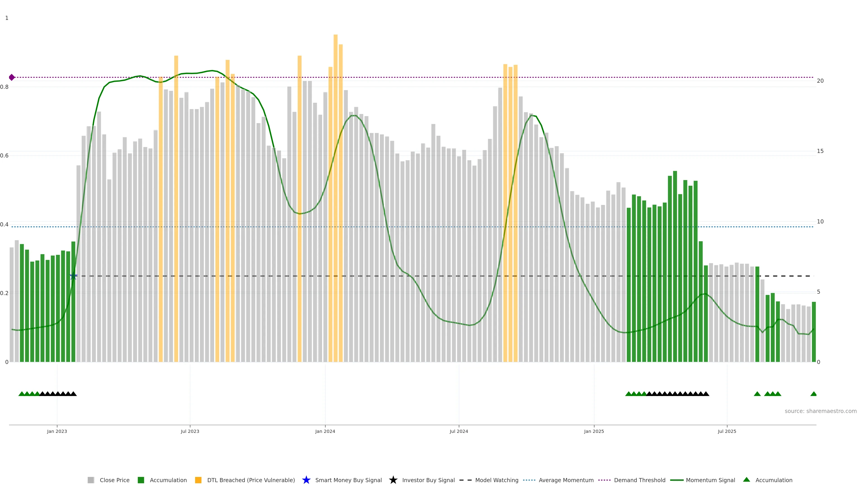
Task: Click the Close Price legend text
Action: pos(115,480)
